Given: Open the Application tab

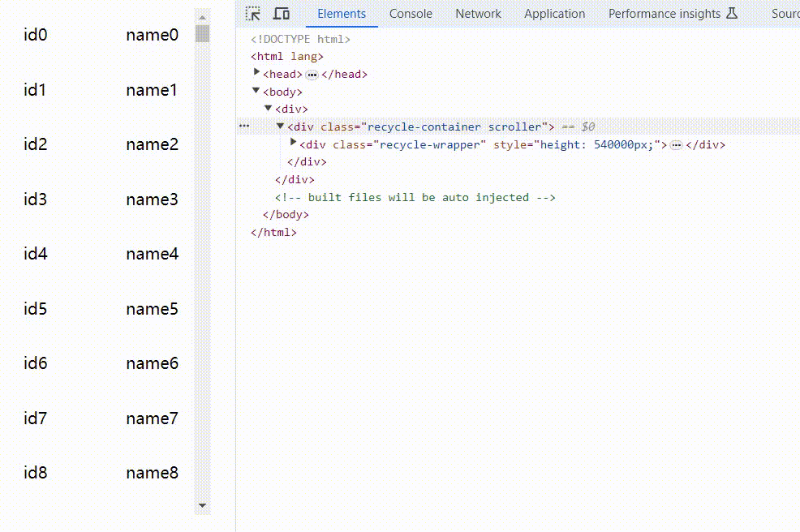Looking at the screenshot, I should pos(555,14).
